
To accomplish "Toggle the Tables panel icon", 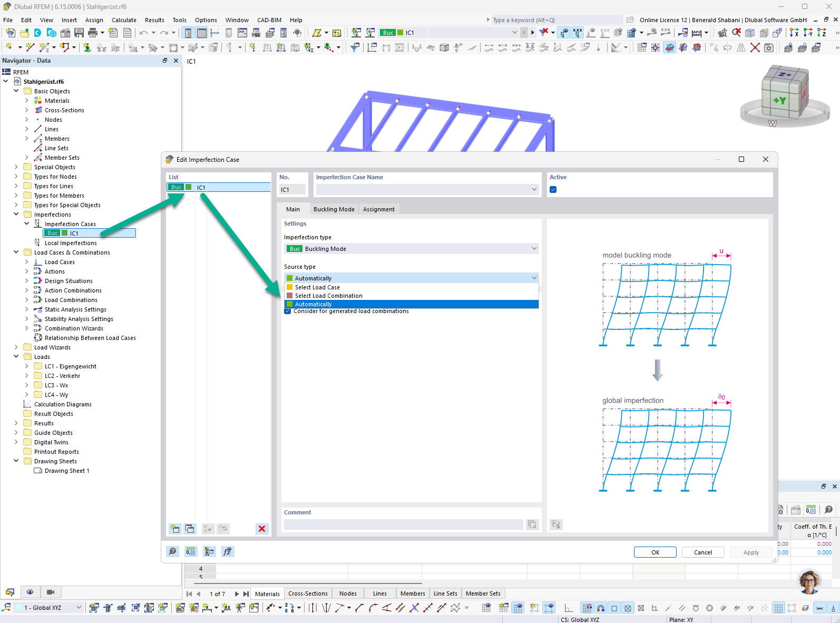I will [202, 33].
